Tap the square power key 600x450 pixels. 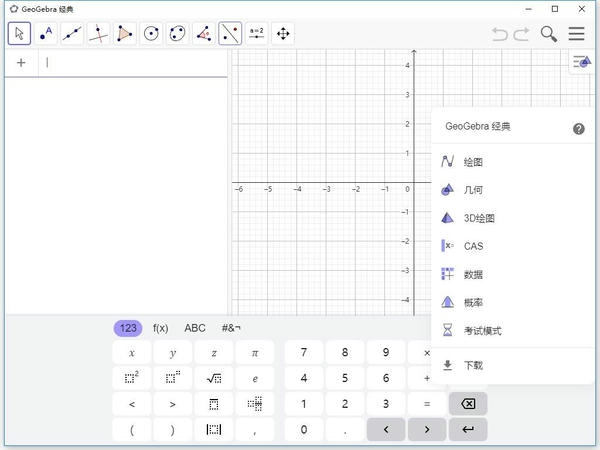132,378
